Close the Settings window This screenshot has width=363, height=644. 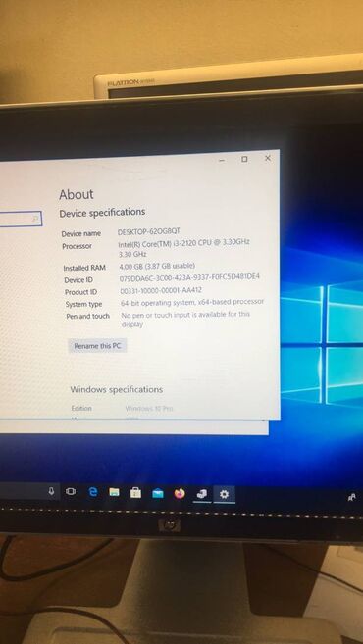point(268,158)
